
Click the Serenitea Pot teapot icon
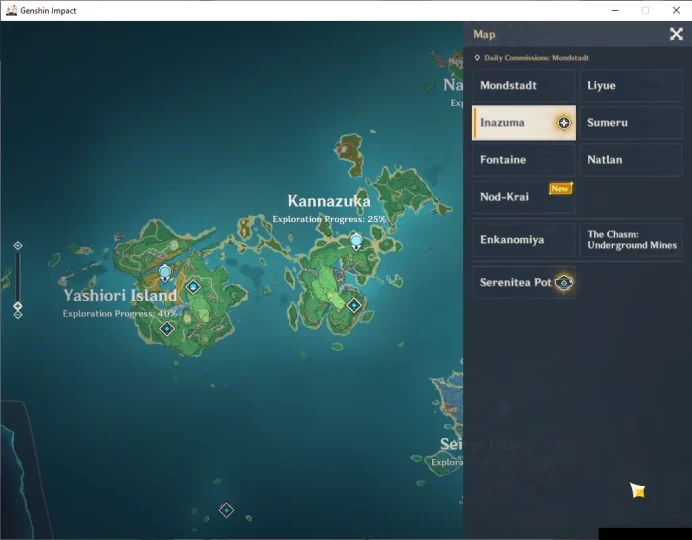(564, 282)
